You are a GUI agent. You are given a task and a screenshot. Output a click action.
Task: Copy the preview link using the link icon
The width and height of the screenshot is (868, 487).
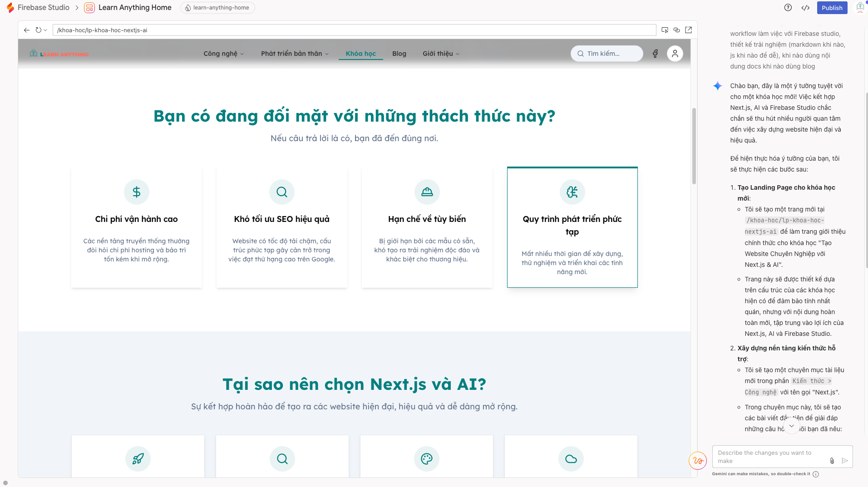[x=677, y=30]
